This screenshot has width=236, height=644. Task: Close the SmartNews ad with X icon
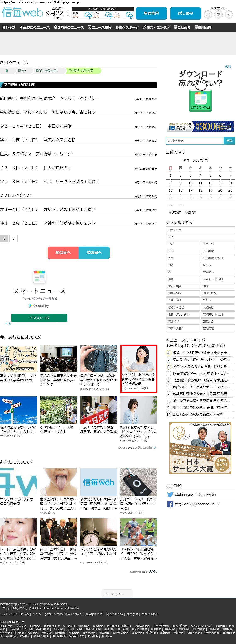tap(230, 66)
